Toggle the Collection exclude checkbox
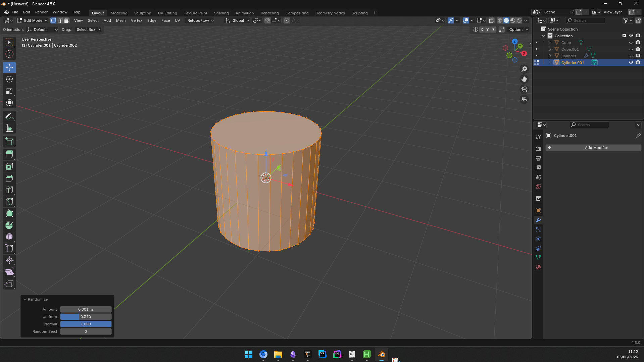 (x=624, y=36)
